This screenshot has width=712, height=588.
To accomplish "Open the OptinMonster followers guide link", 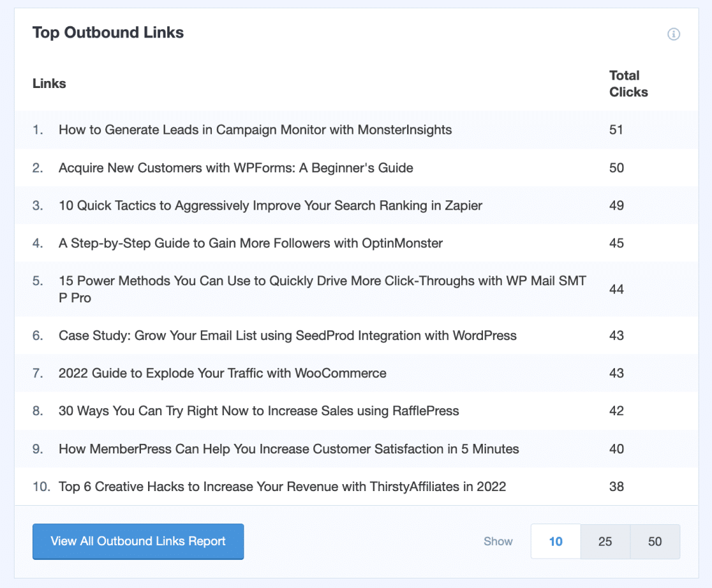I will click(251, 243).
